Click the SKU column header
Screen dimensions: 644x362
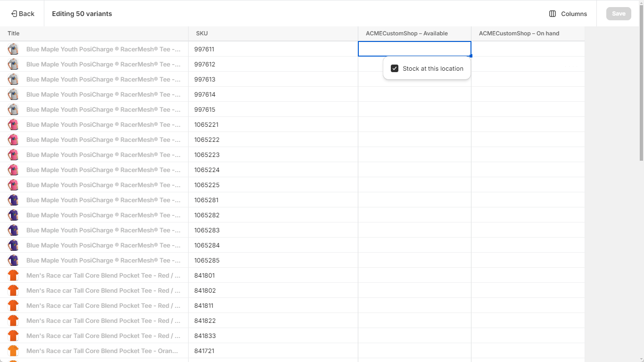click(x=202, y=33)
